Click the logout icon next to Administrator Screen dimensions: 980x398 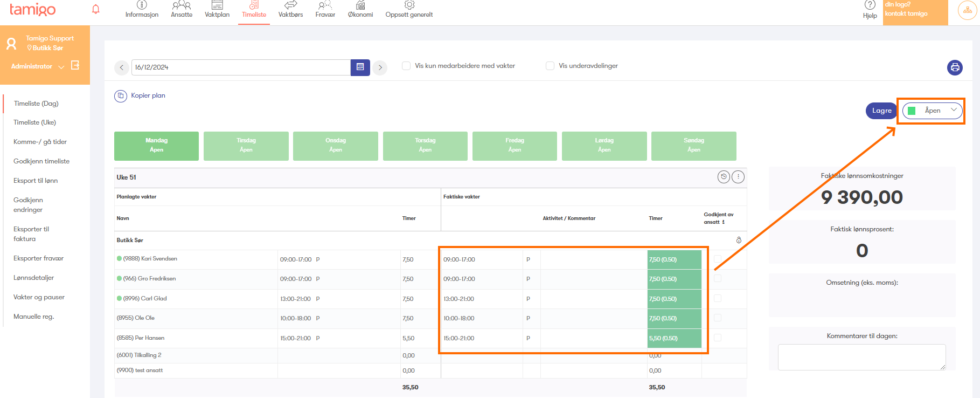[x=75, y=65]
